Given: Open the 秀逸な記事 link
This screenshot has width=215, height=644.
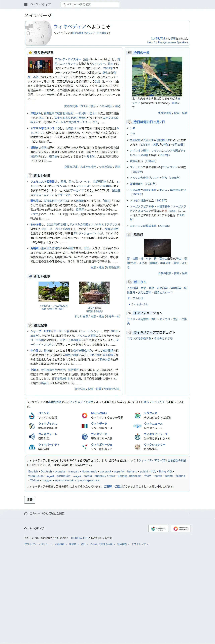Looking at the screenshot, I should (71, 106).
